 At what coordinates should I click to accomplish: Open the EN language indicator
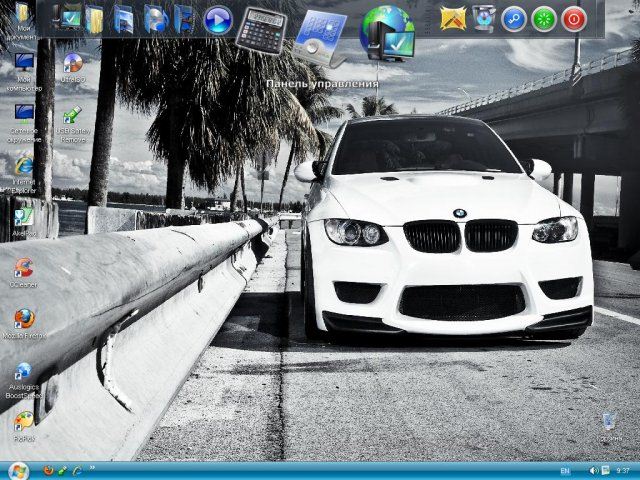pyautogui.click(x=565, y=471)
